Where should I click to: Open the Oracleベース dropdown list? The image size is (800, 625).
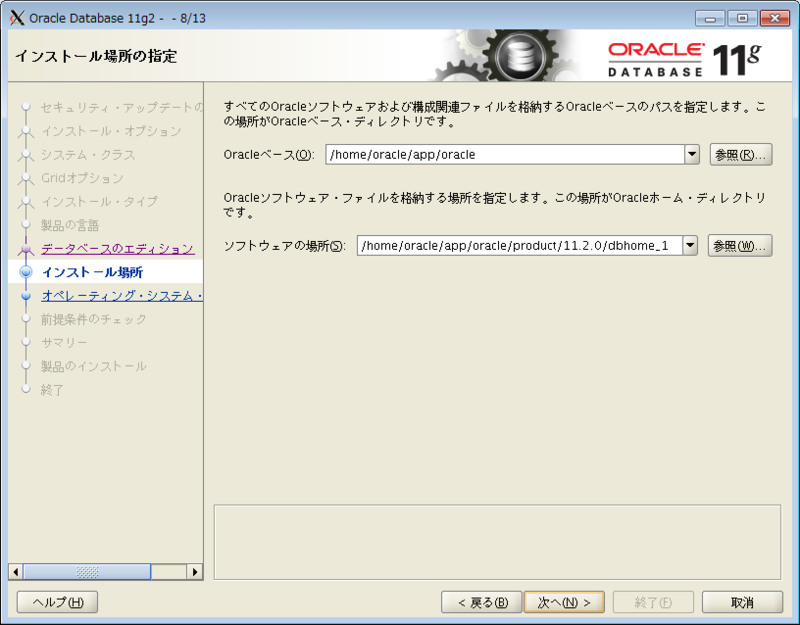click(691, 154)
